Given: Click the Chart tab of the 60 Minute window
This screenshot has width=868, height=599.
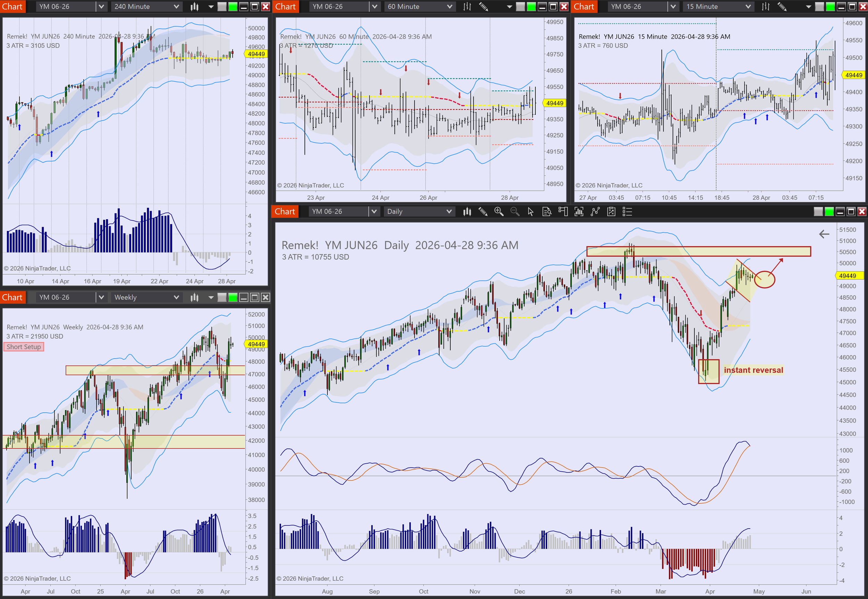Looking at the screenshot, I should pyautogui.click(x=285, y=6).
